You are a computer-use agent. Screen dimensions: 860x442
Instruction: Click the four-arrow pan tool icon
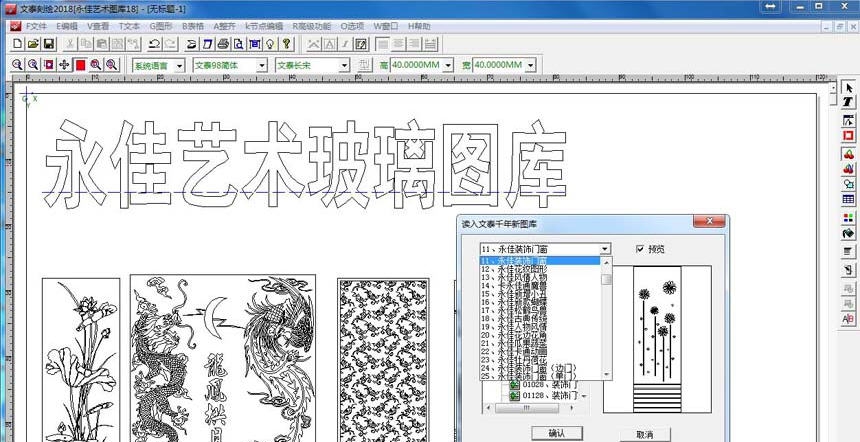click(x=64, y=65)
